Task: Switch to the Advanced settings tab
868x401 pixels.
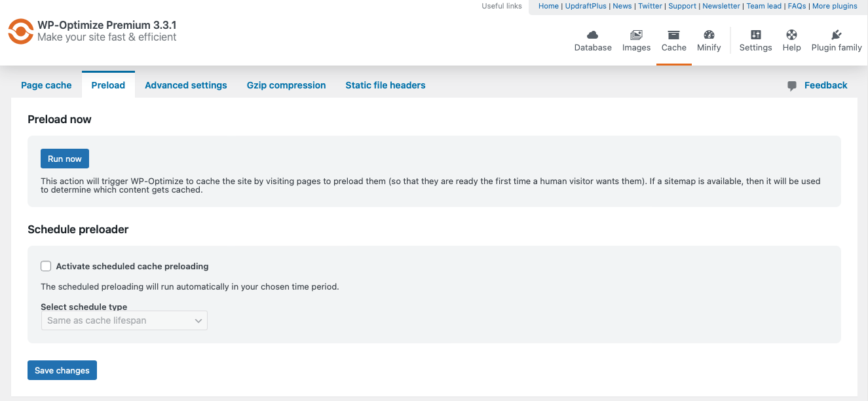Action: click(186, 85)
